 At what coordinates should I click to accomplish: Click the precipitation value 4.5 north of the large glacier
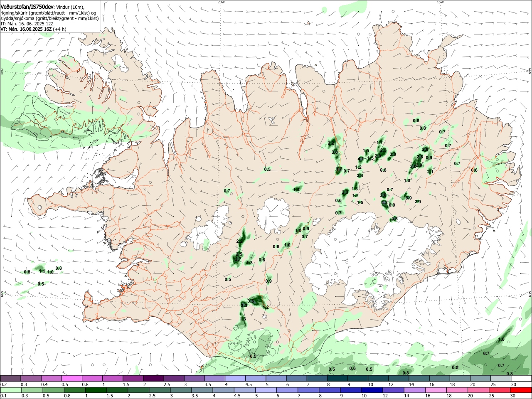point(394,219)
